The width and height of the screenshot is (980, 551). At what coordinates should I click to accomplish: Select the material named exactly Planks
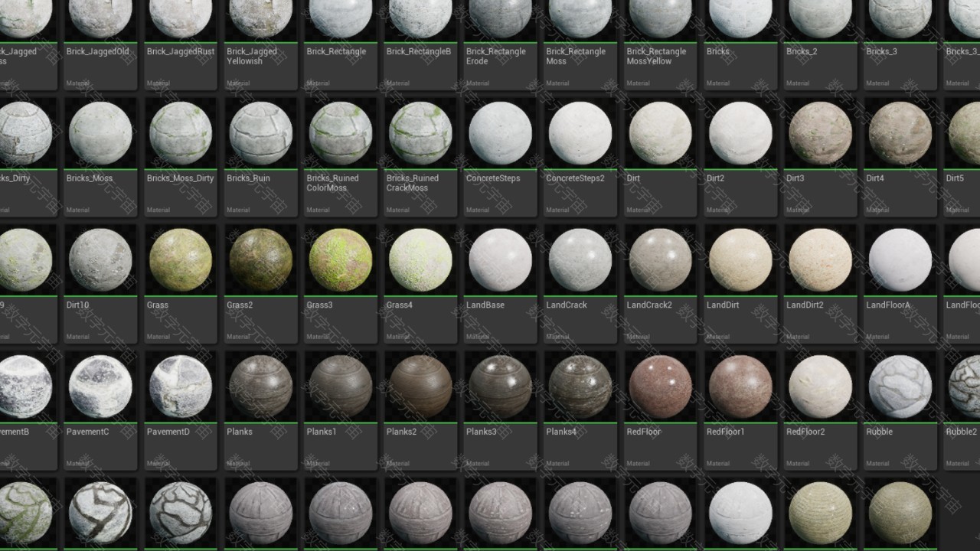coord(260,410)
